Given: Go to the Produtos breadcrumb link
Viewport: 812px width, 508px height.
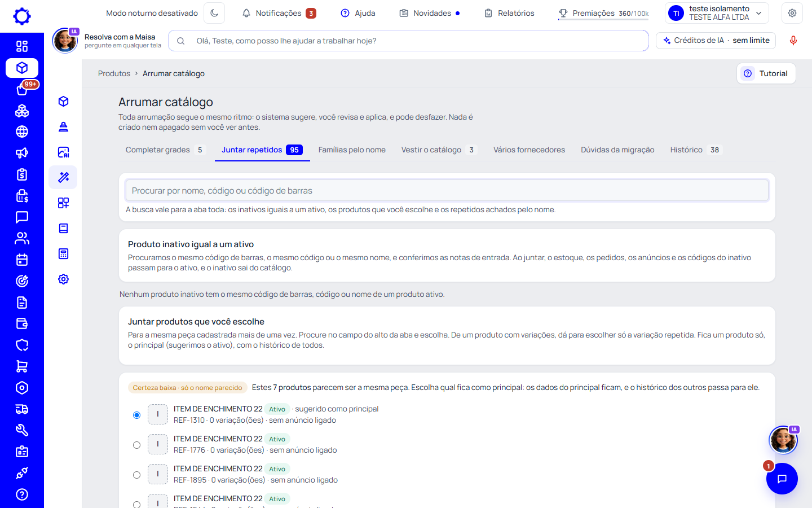Looking at the screenshot, I should (x=114, y=73).
